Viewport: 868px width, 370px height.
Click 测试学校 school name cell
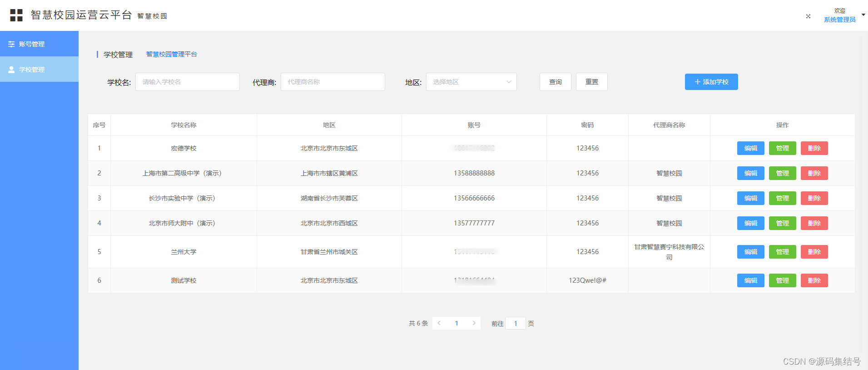coord(184,280)
